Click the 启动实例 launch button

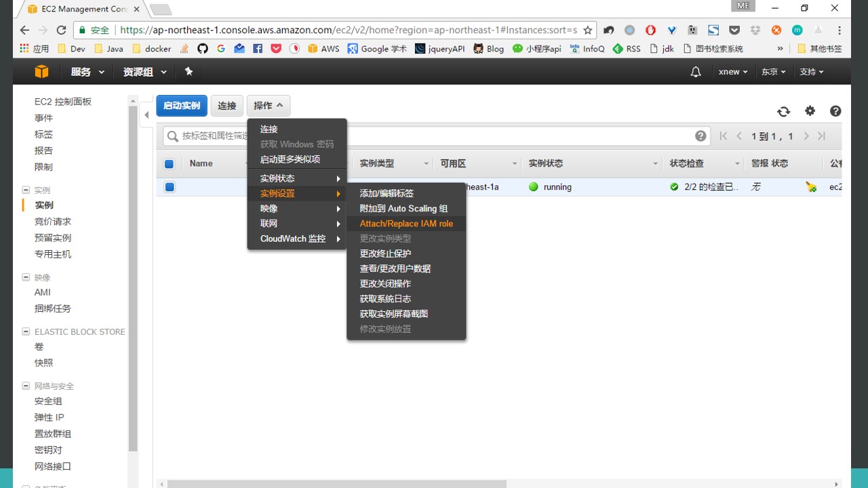tap(182, 106)
